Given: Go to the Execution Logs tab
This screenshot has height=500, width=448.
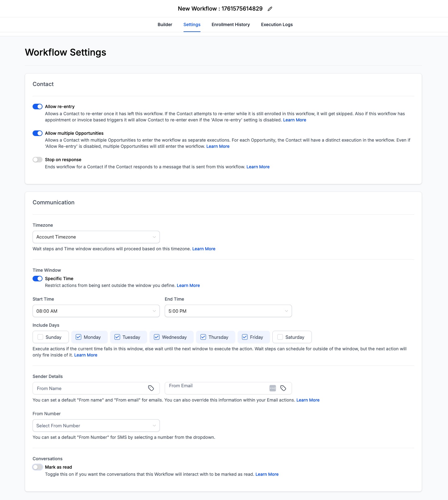Looking at the screenshot, I should (277, 25).
